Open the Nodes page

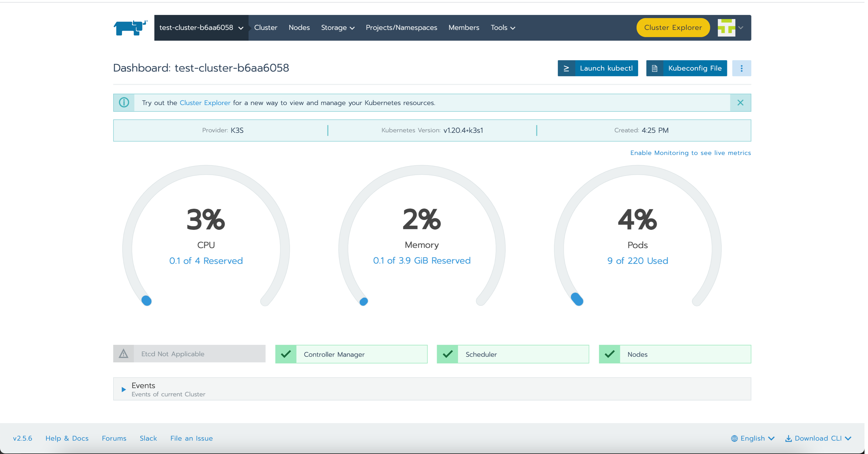click(299, 28)
